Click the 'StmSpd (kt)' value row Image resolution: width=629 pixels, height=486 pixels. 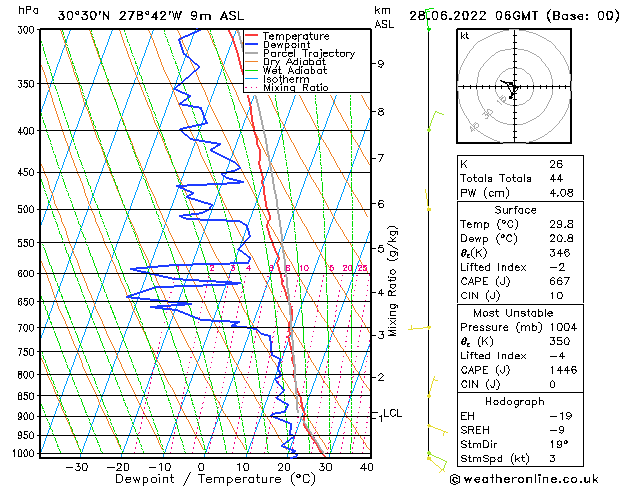coord(520,458)
